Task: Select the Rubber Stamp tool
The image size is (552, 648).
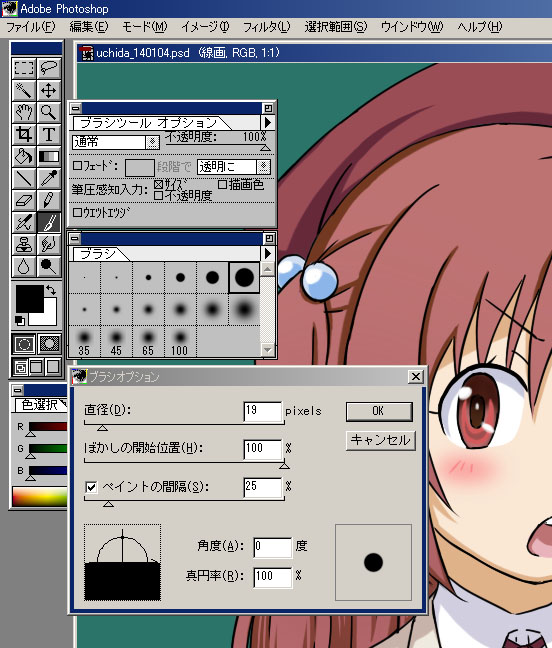Action: pos(24,244)
